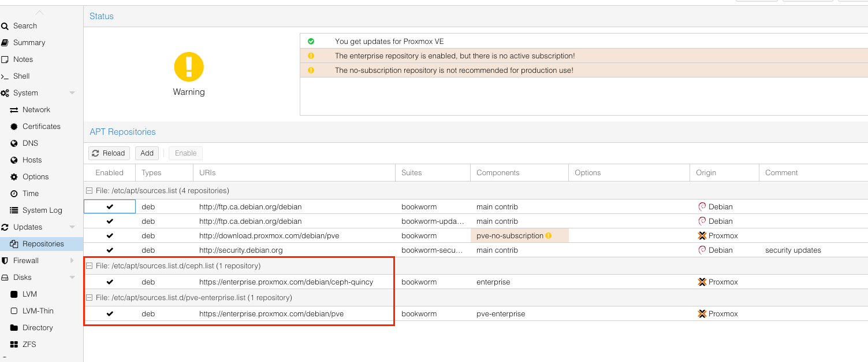This screenshot has height=362, width=868.
Task: Select Repositories in the sidebar
Action: (43, 243)
